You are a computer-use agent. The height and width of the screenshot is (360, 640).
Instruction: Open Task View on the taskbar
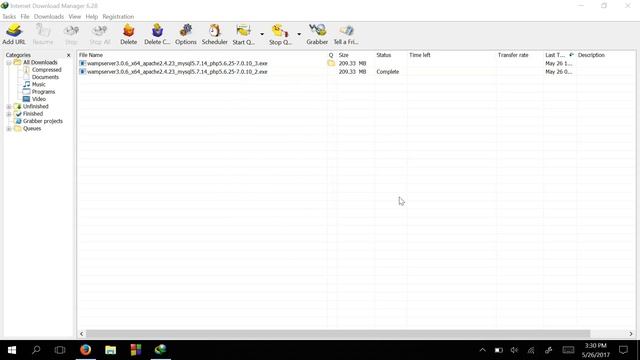pyautogui.click(x=60, y=350)
